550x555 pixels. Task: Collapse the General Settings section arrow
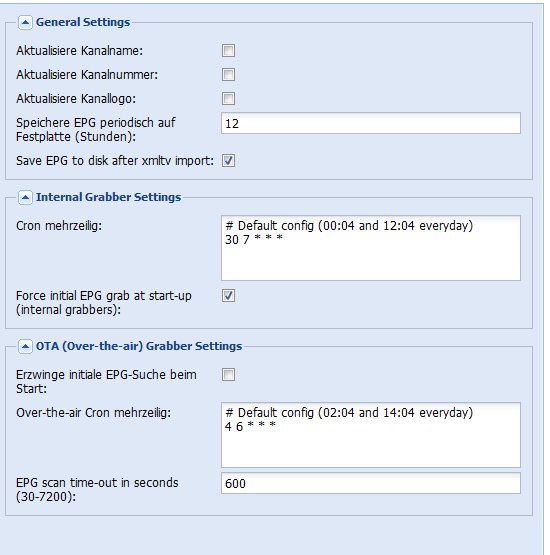25,23
